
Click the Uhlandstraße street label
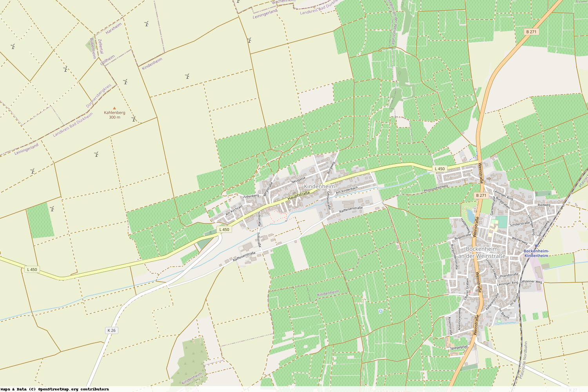click(x=508, y=276)
